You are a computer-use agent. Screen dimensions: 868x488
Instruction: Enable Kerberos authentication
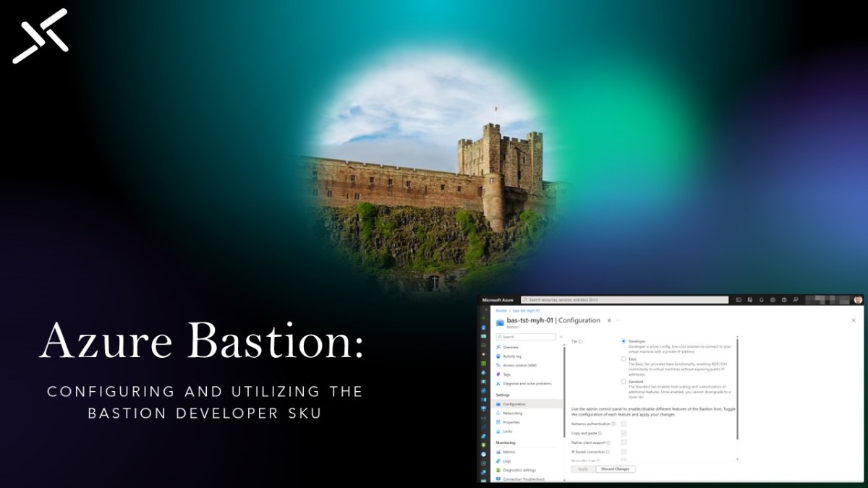(x=624, y=424)
